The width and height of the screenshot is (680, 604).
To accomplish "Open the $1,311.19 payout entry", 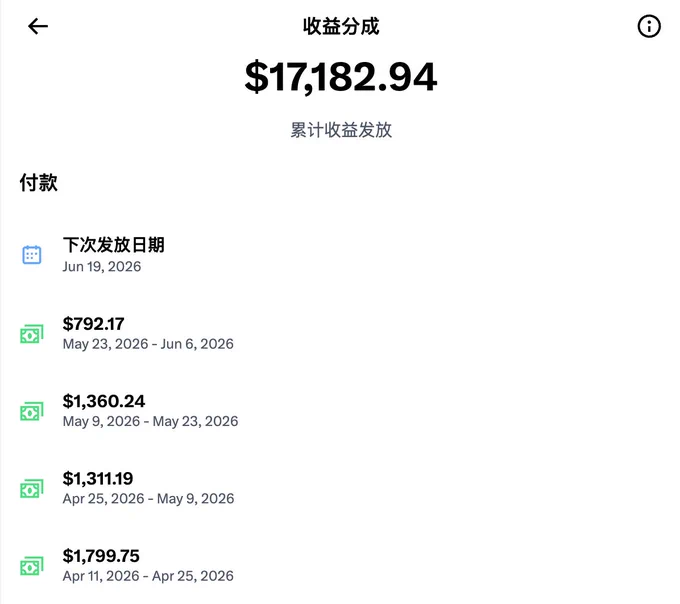I will [340, 488].
